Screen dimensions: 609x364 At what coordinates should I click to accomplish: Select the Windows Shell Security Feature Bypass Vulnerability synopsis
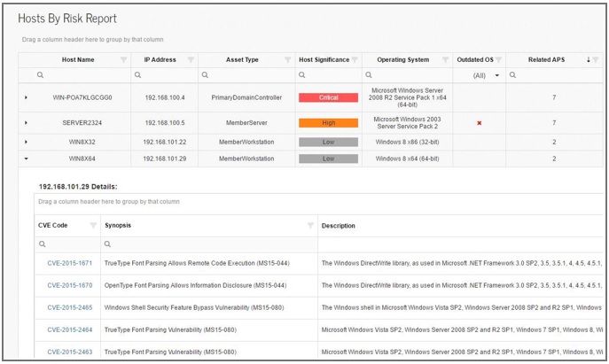[x=194, y=307]
